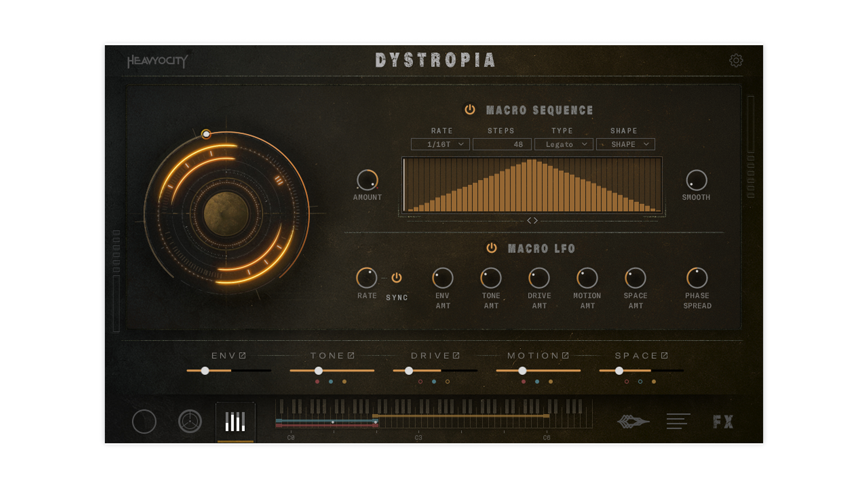
Task: Select the mod wheel view icon
Action: 190,422
